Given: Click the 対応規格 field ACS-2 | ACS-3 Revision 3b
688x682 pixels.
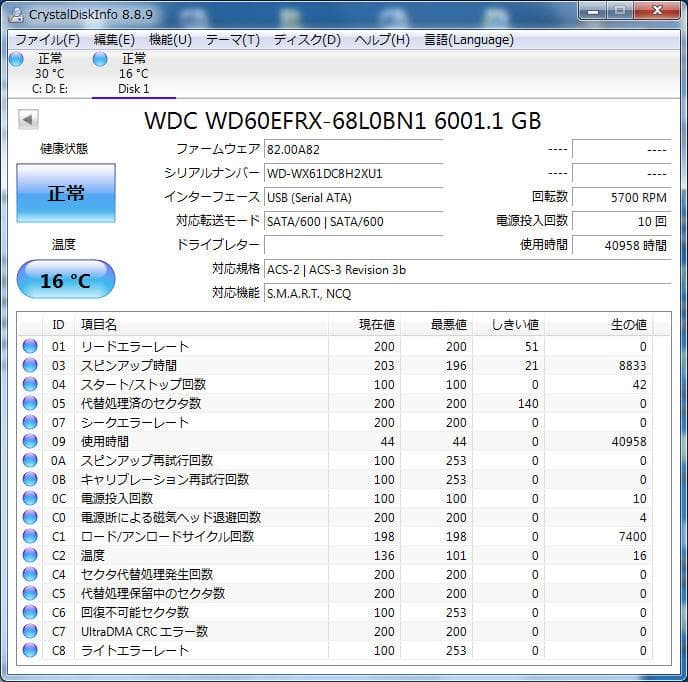Looking at the screenshot, I should 468,269.
